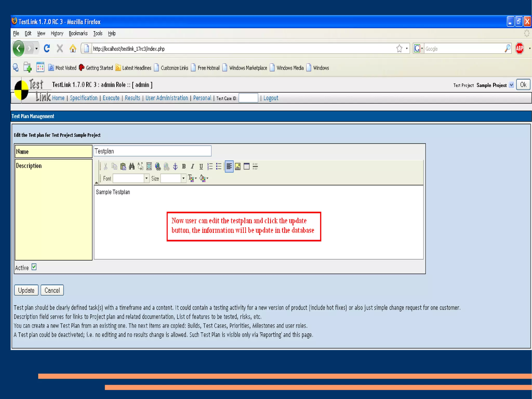The width and height of the screenshot is (532, 399).
Task: Open the Size dropdown
Action: [183, 178]
